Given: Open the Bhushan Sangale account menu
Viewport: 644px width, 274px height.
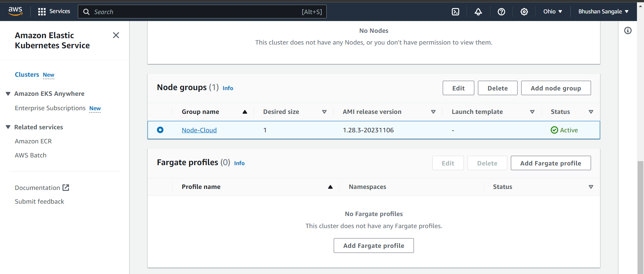Looking at the screenshot, I should pos(603,11).
